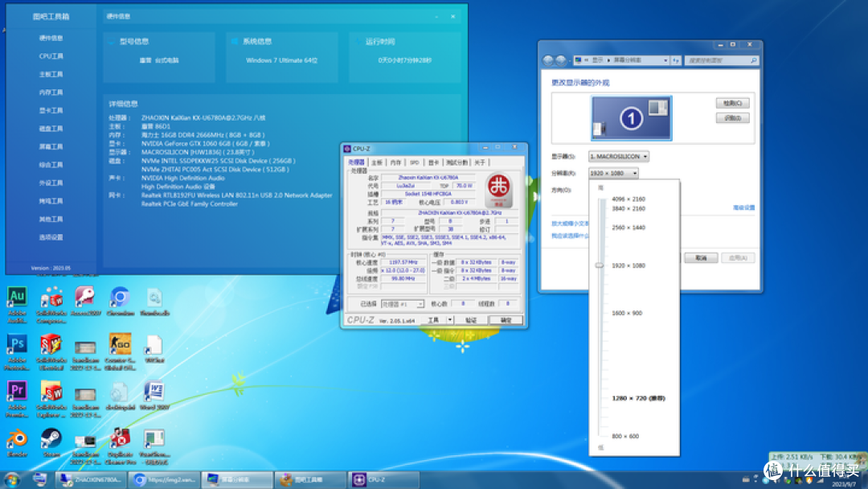Viewport: 868px width, 489px height.
Task: Open 磁盘工具 in the toolbox sidebar
Action: tap(51, 129)
